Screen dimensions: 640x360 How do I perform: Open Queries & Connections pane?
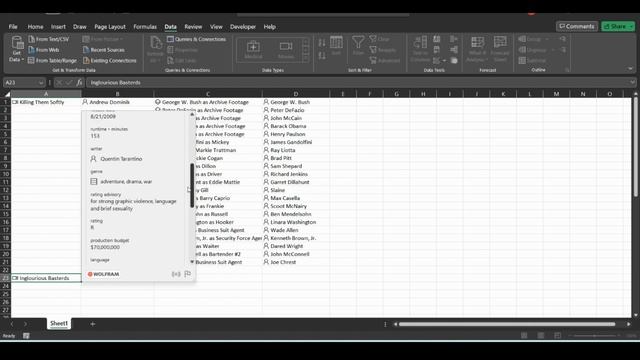coord(196,39)
